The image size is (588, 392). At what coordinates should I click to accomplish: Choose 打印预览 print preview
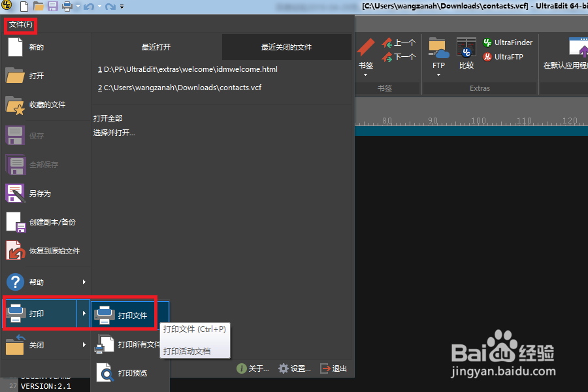tap(130, 373)
